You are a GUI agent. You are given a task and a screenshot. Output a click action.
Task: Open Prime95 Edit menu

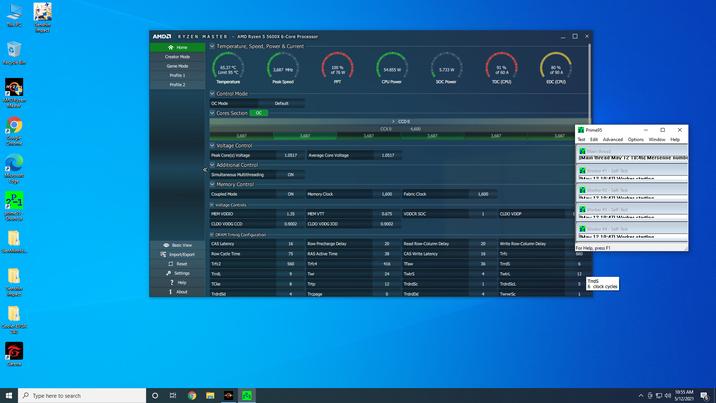point(594,140)
